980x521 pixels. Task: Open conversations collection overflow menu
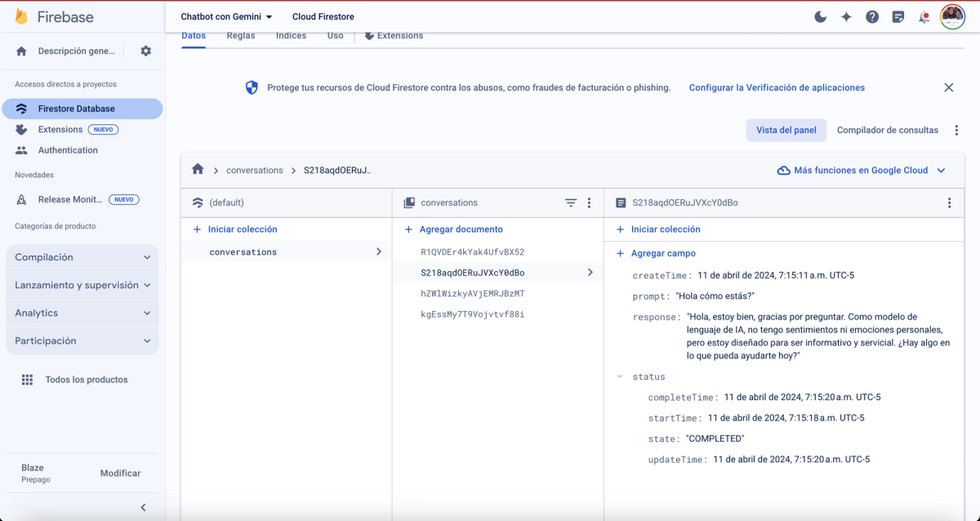coord(589,203)
